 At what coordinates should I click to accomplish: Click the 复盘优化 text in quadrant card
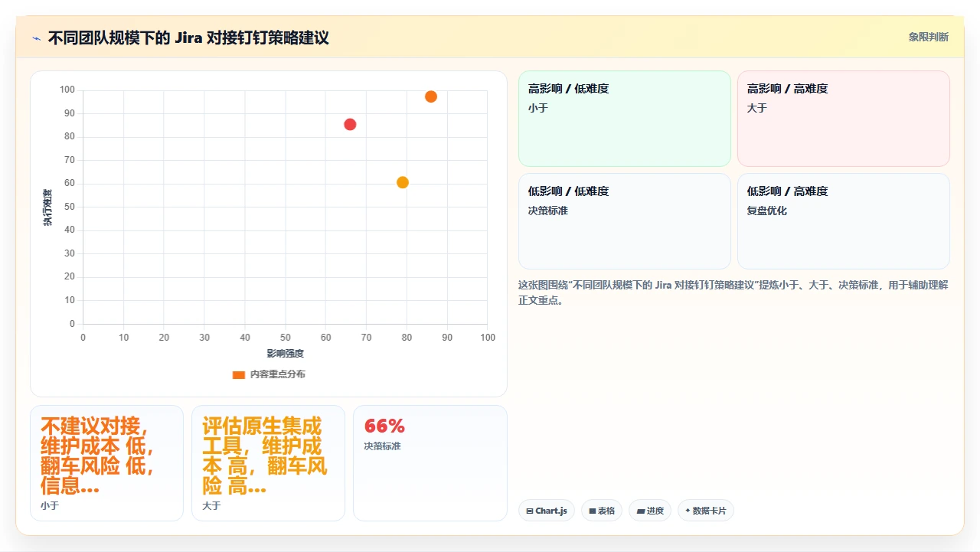767,211
